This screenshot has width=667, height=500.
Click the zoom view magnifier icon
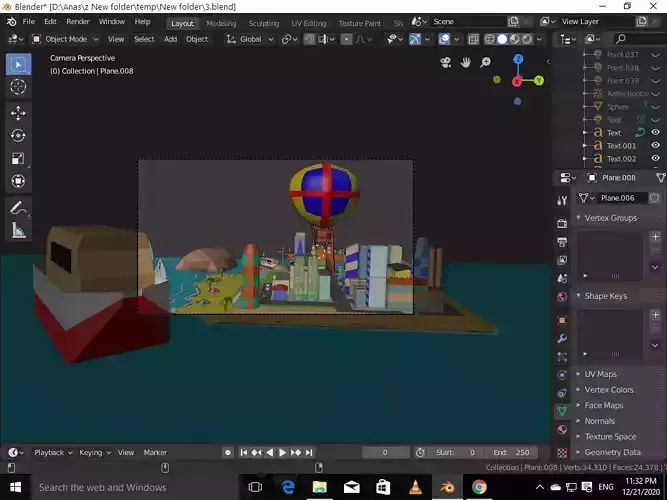(x=485, y=63)
